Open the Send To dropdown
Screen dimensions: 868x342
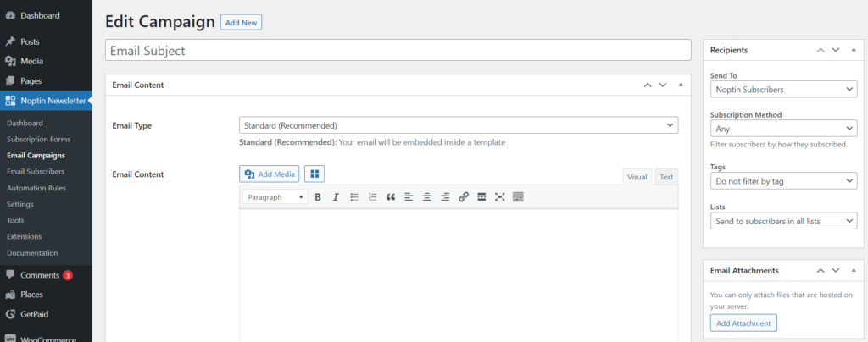(783, 89)
